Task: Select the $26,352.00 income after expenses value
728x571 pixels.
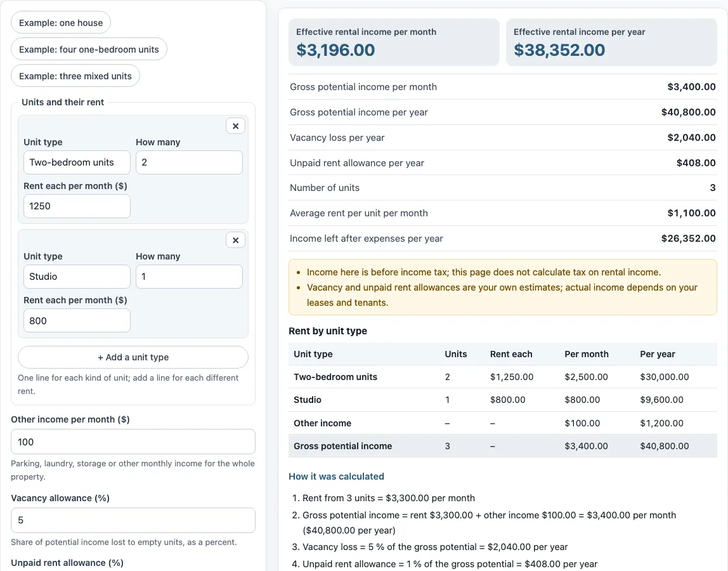Action: click(689, 239)
